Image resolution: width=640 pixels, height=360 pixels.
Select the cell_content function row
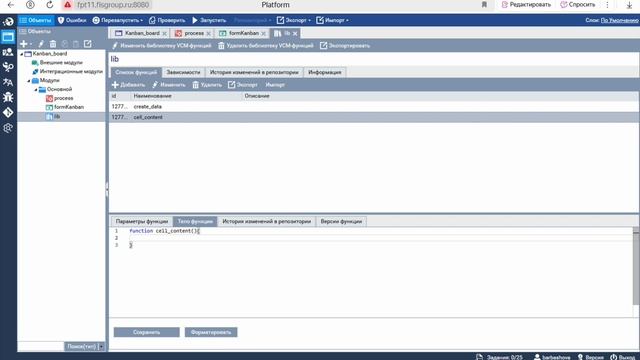[x=373, y=117]
